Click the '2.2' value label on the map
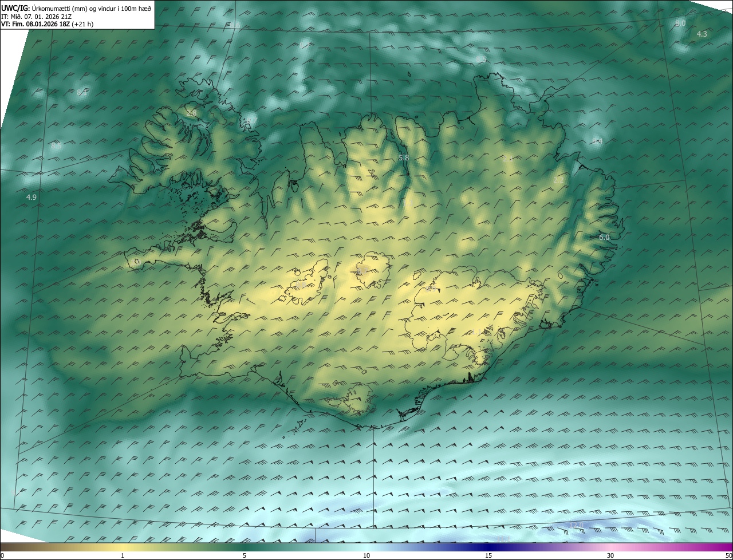This screenshot has height=560, width=733. (558, 180)
